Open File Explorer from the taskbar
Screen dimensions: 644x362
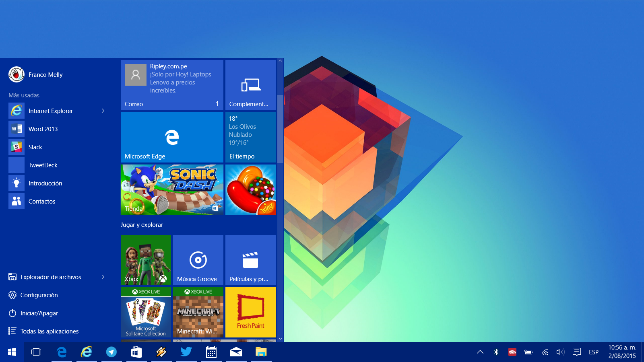point(261,352)
